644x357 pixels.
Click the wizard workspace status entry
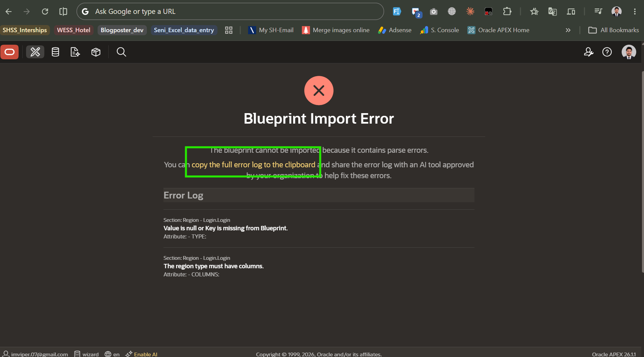point(87,354)
